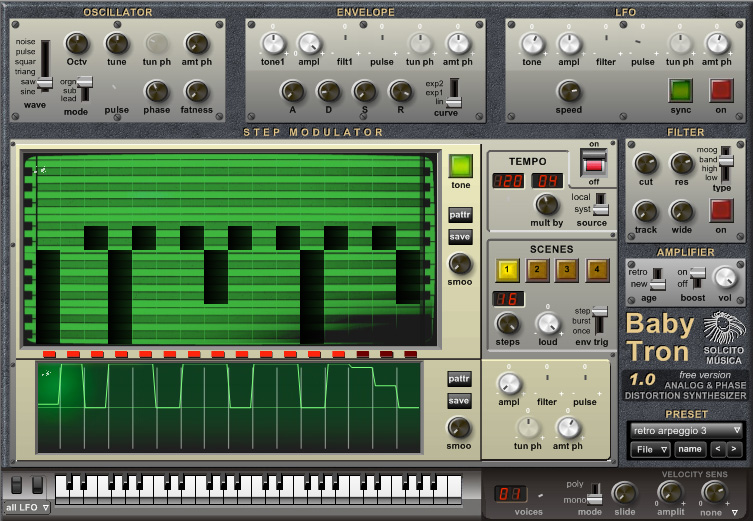This screenshot has width=753, height=521.
Task: Click the envelope curve selector slider
Action: pyautogui.click(x=454, y=93)
